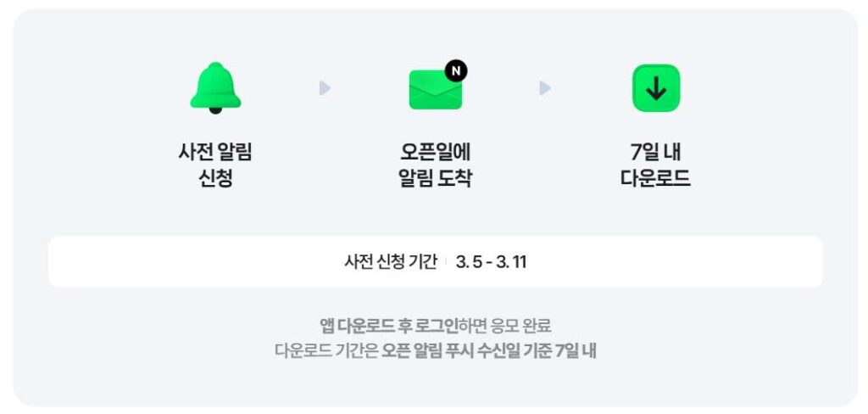Click the arrow between envelope and download
The height and width of the screenshot is (414, 868).
pos(545,88)
